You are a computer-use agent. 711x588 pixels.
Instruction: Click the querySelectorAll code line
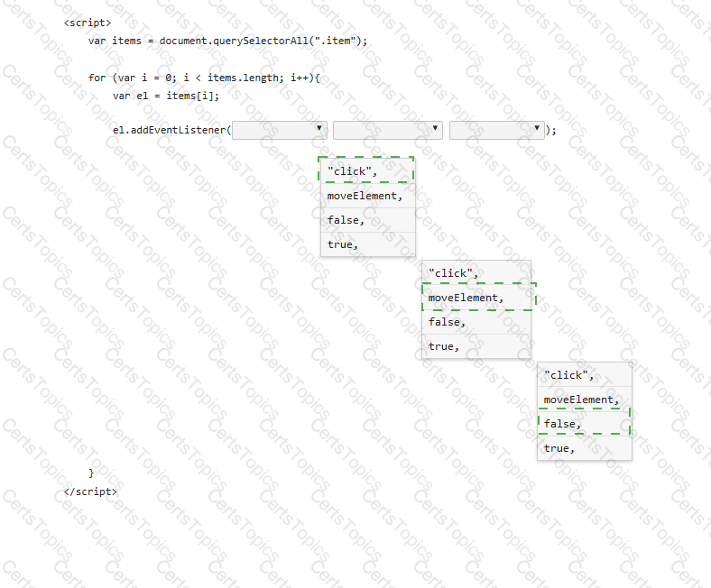(227, 41)
